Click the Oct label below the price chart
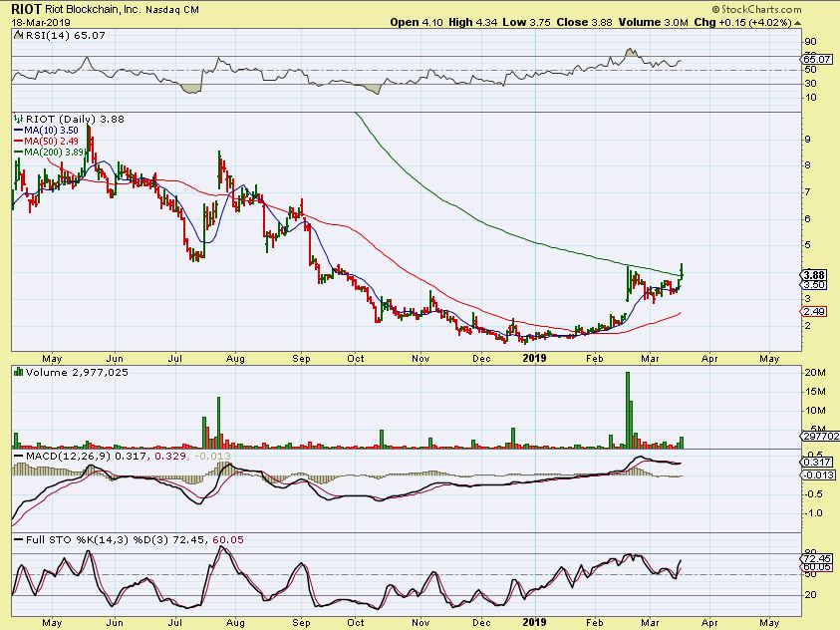 (x=356, y=359)
